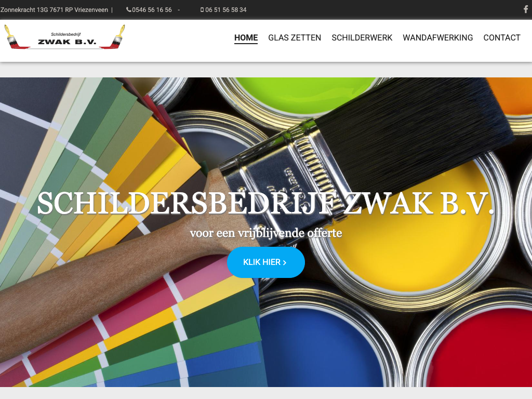Navigate to Wandafwerking page
Image resolution: width=532 pixels, height=399 pixels.
(x=437, y=37)
